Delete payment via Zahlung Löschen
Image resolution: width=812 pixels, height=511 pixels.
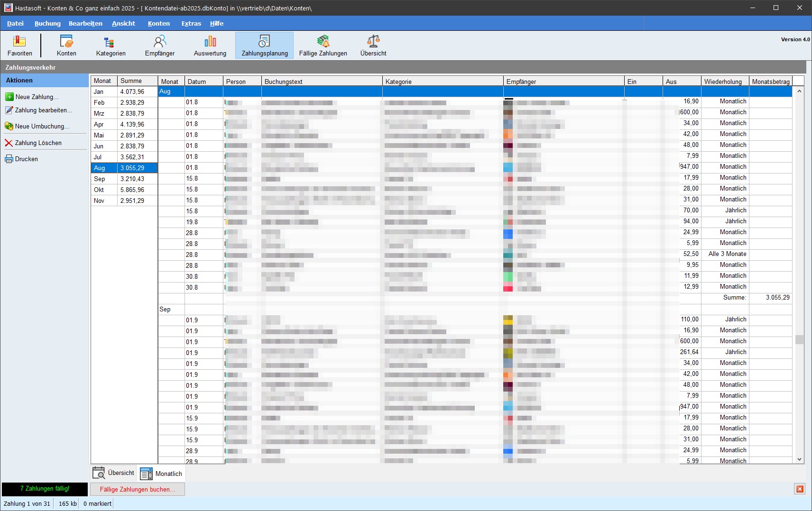[37, 142]
